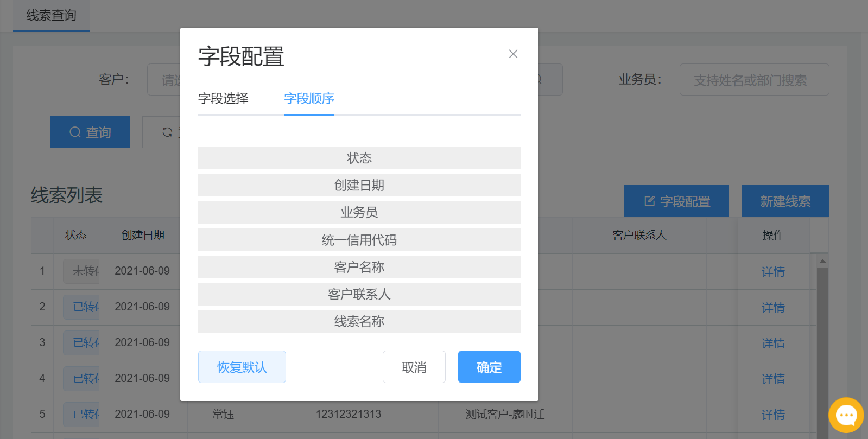Select the 客户名称 field row
This screenshot has height=439, width=868.
pyautogui.click(x=359, y=267)
